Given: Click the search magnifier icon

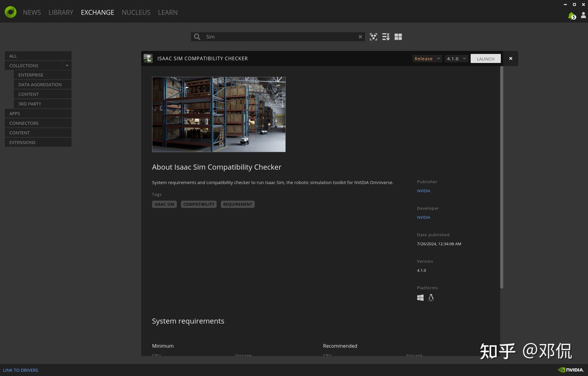Looking at the screenshot, I should 197,37.
